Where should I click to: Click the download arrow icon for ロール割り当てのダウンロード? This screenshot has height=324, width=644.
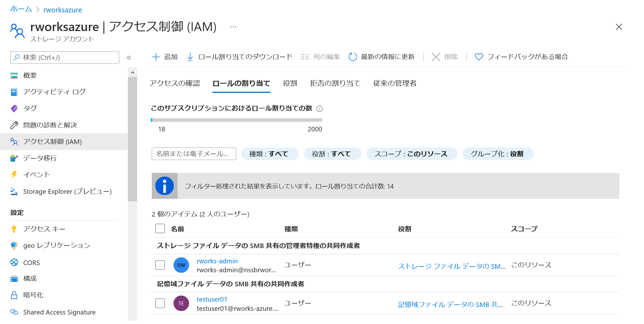coord(190,57)
